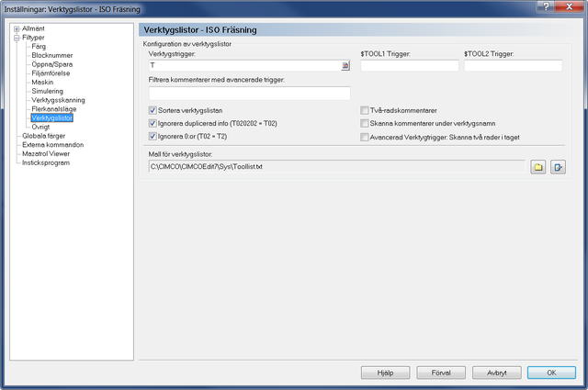588x390 pixels.
Task: Click the Hjälp button
Action: coord(385,373)
